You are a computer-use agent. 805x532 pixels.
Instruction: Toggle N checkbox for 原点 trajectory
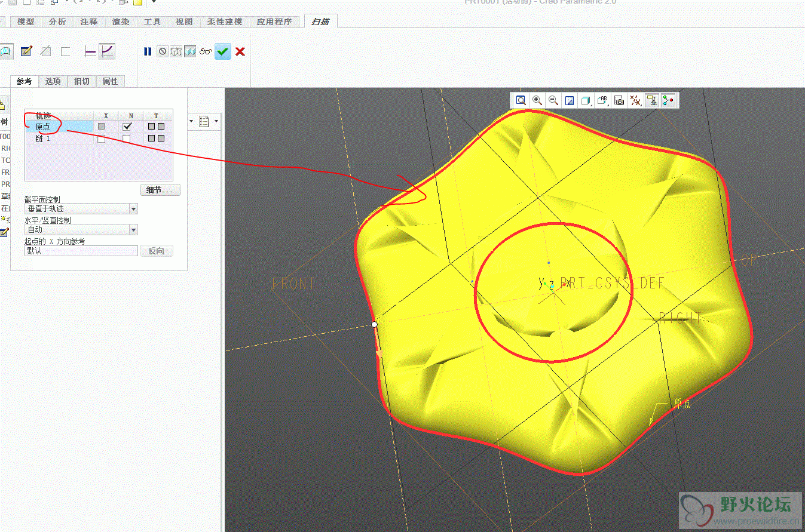click(127, 127)
